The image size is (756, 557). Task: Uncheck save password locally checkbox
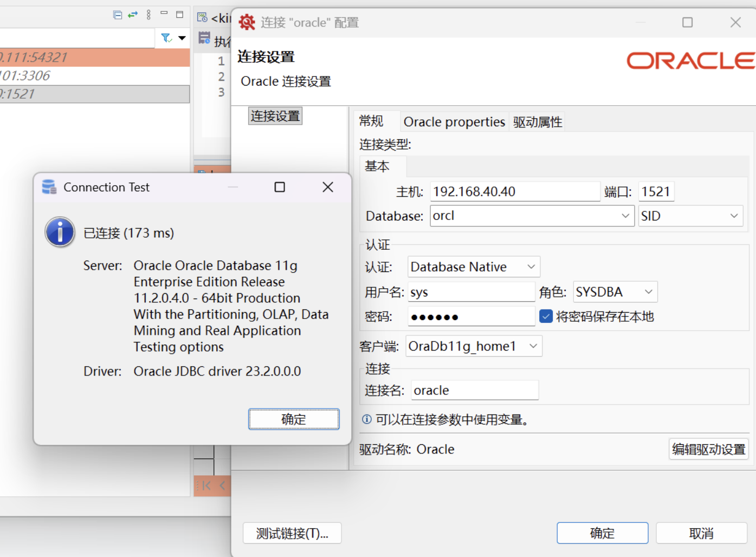click(546, 316)
